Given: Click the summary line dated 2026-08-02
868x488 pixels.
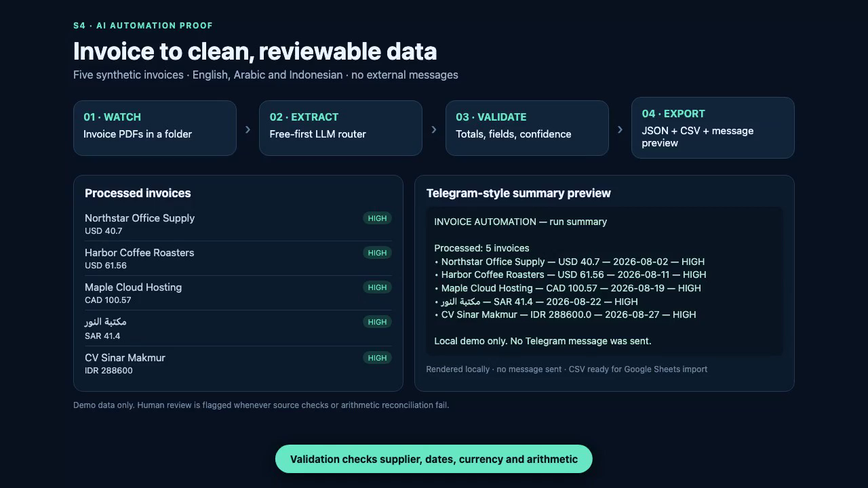Looking at the screenshot, I should [570, 262].
